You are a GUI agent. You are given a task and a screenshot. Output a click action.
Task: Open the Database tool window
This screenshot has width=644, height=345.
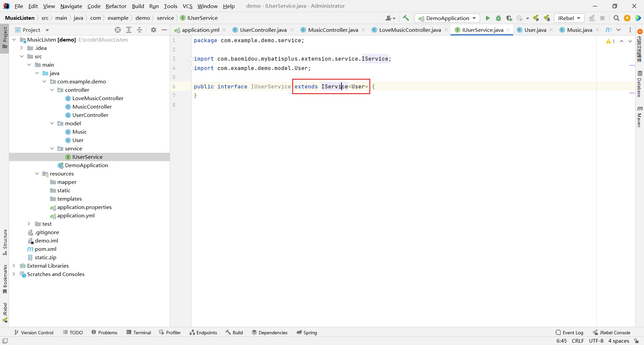click(x=640, y=84)
